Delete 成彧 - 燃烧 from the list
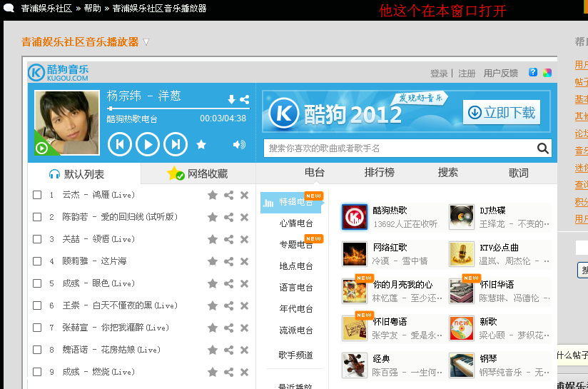The height and width of the screenshot is (389, 588). tap(245, 372)
